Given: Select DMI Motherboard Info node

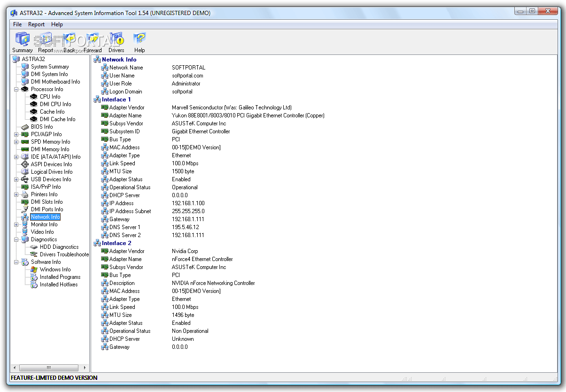Looking at the screenshot, I should (x=55, y=82).
